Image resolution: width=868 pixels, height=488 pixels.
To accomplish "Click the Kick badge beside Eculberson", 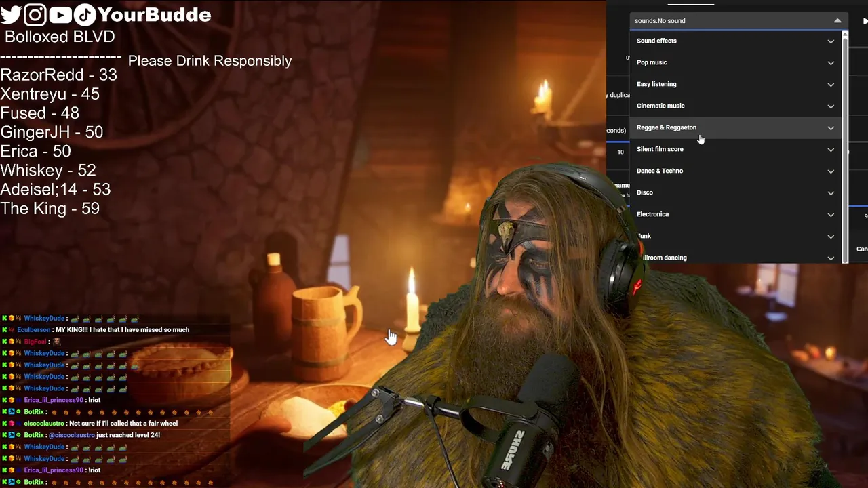I will pos(5,330).
